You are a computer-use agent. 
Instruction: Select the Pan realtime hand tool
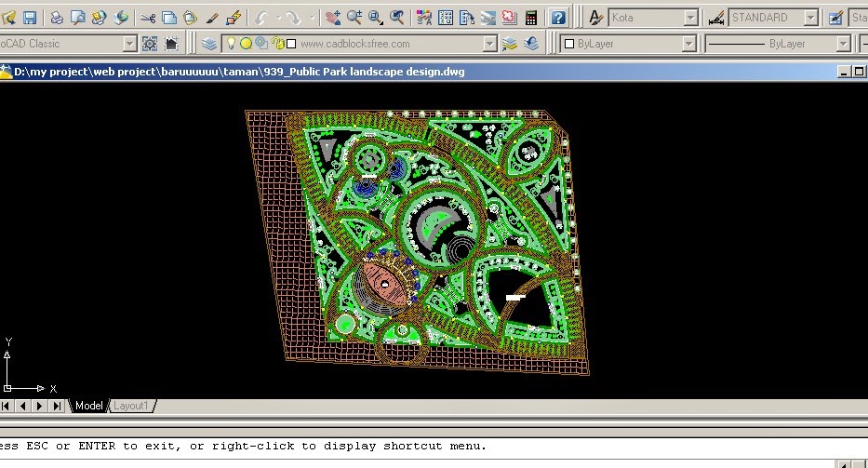click(x=333, y=18)
